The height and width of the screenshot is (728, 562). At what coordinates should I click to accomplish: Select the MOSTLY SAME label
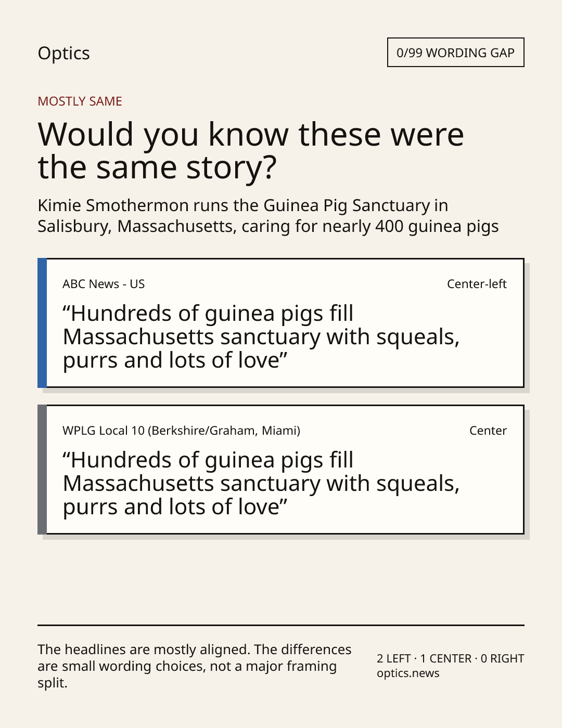click(x=80, y=101)
